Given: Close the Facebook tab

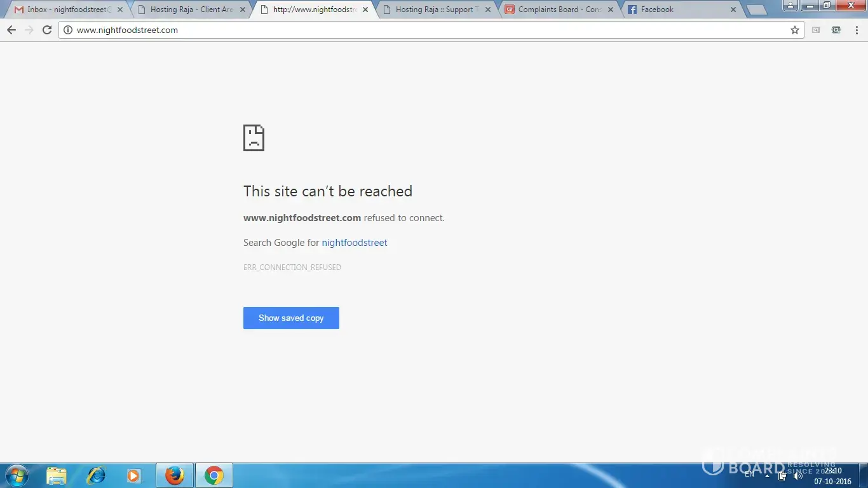Looking at the screenshot, I should click(x=733, y=10).
